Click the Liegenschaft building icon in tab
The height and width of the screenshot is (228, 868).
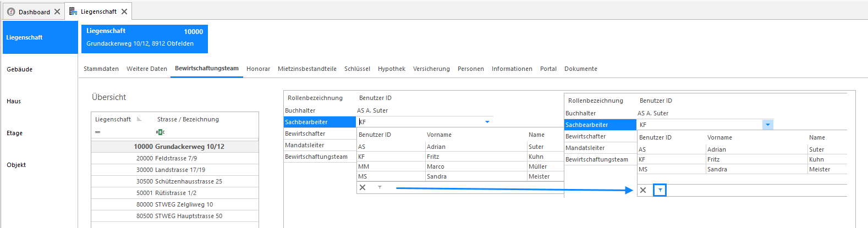[73, 12]
